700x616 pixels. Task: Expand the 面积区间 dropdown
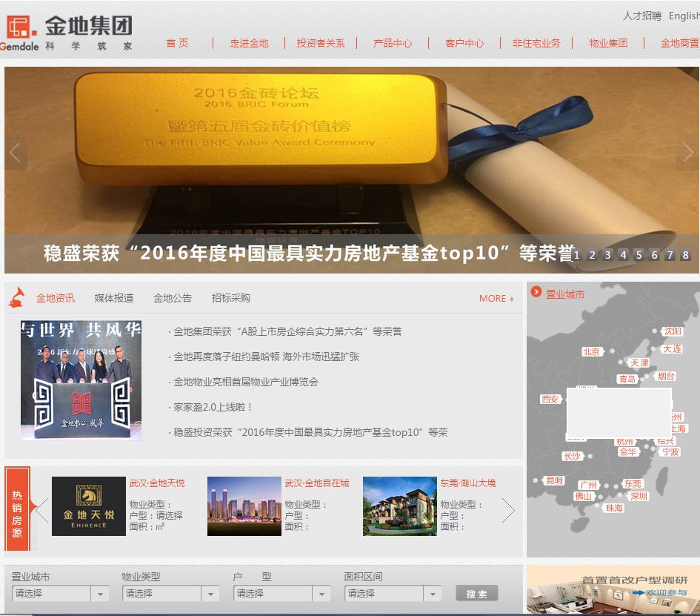[x=393, y=594]
